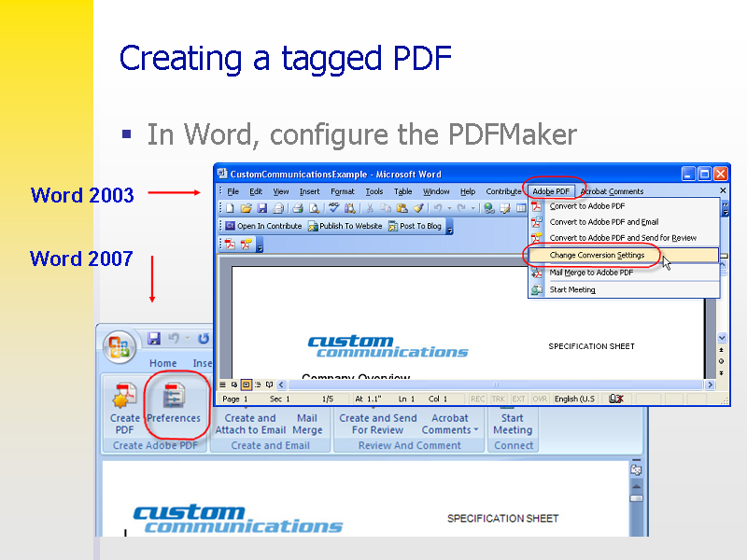Select the Print Layout view icon

click(x=247, y=385)
